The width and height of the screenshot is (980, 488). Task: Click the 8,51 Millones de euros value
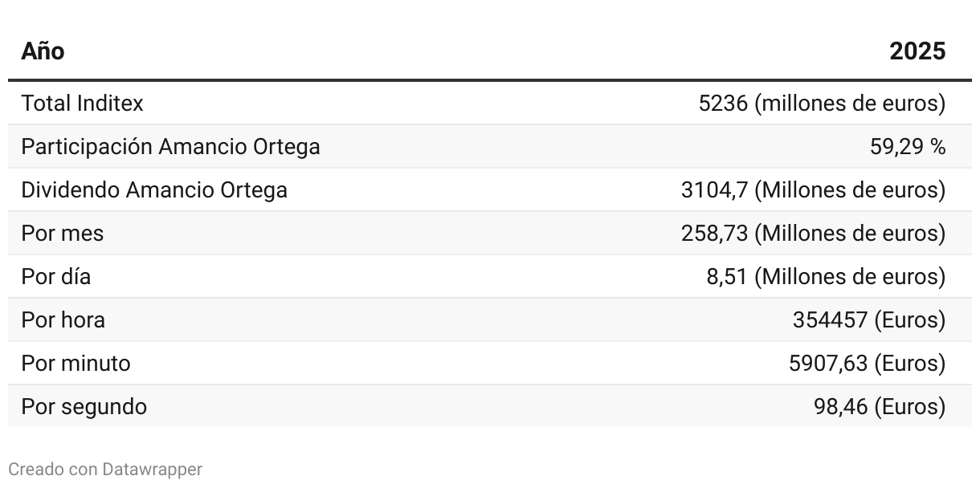[827, 277]
